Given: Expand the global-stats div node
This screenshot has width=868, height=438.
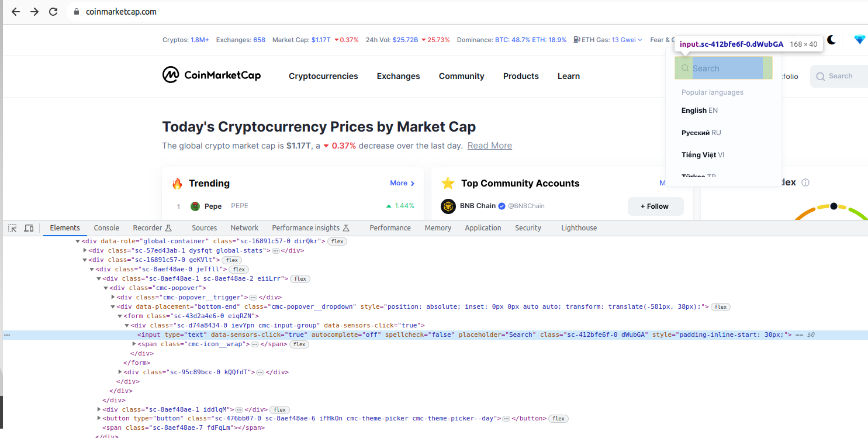Looking at the screenshot, I should point(85,250).
